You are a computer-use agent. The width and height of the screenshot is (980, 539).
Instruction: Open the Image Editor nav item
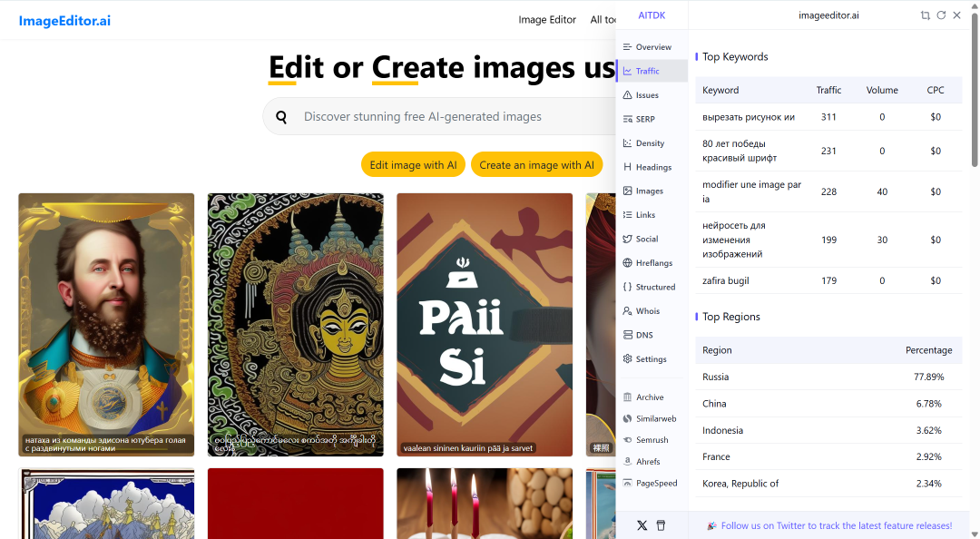tap(547, 20)
